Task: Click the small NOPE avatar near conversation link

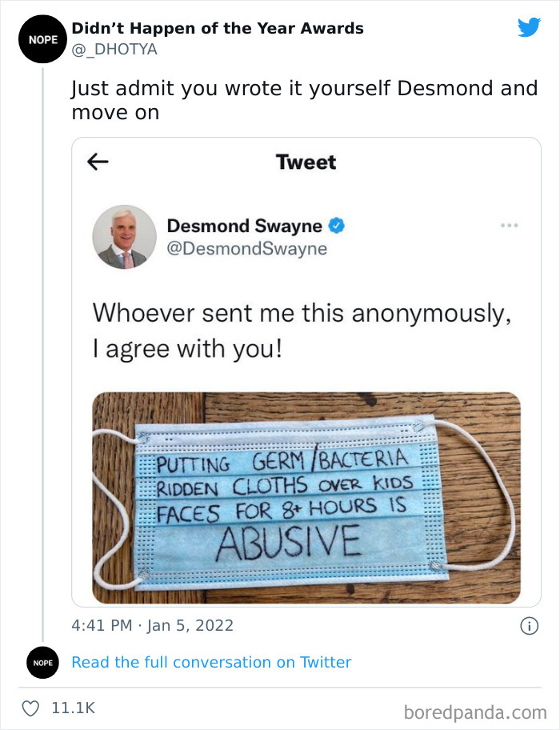Action: pyautogui.click(x=42, y=662)
